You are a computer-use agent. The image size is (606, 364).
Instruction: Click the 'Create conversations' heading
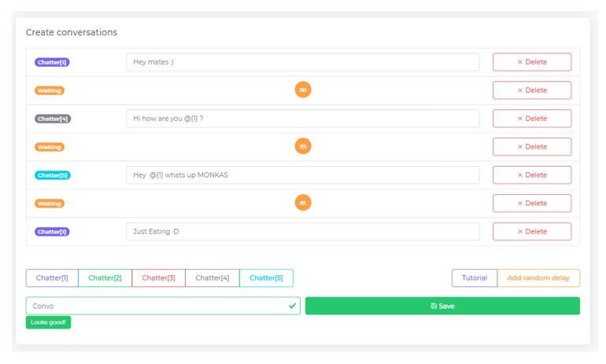(x=72, y=32)
